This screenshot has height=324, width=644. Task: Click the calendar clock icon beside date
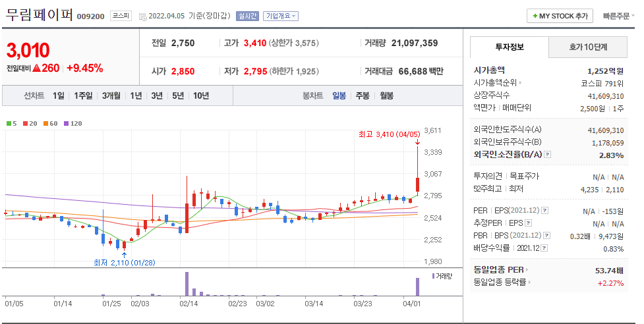tap(142, 17)
